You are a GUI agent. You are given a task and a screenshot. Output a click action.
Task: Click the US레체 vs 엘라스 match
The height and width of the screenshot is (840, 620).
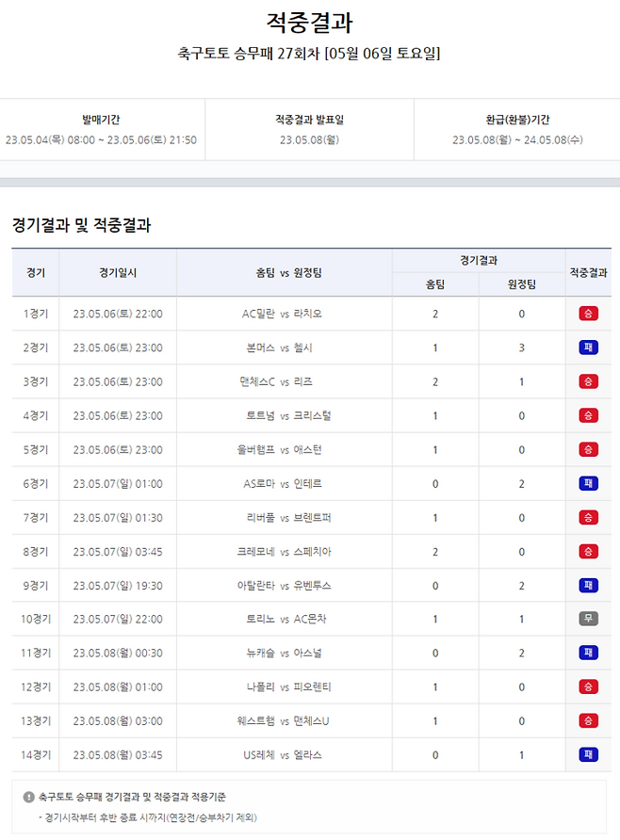pos(283,755)
